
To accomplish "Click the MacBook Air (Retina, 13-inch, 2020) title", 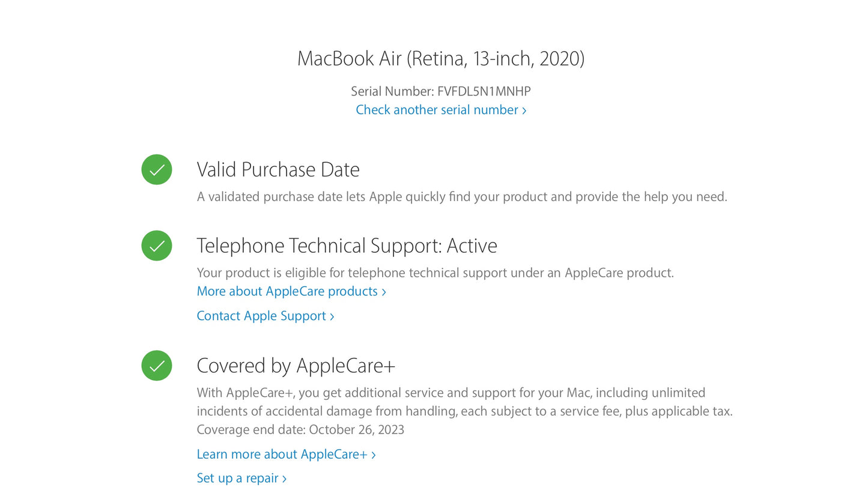I will (440, 58).
